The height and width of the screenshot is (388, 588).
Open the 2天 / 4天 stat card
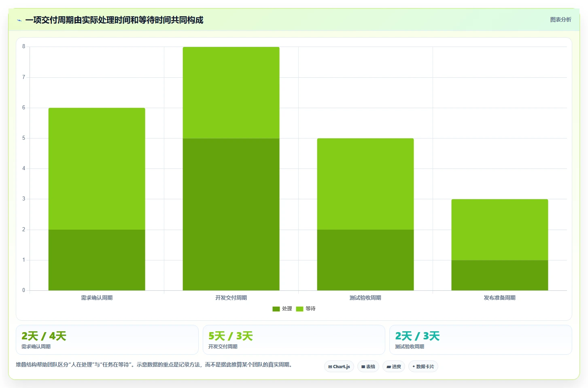coord(107,340)
